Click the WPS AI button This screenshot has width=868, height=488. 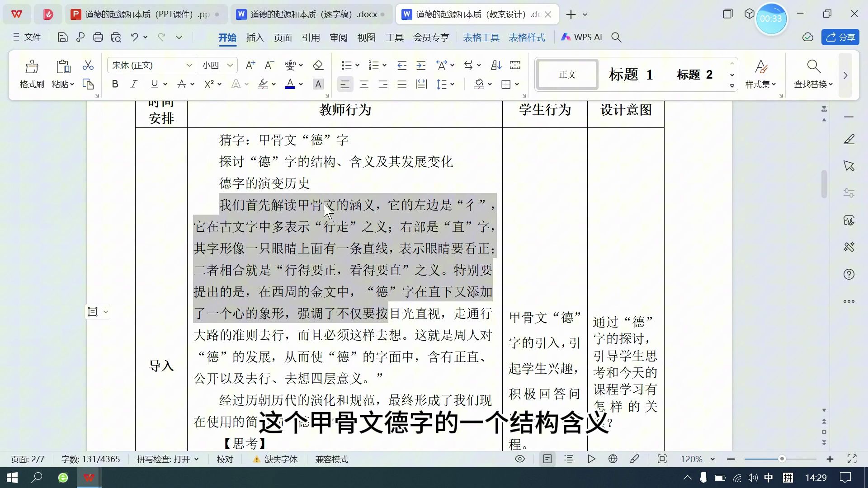[x=581, y=38]
